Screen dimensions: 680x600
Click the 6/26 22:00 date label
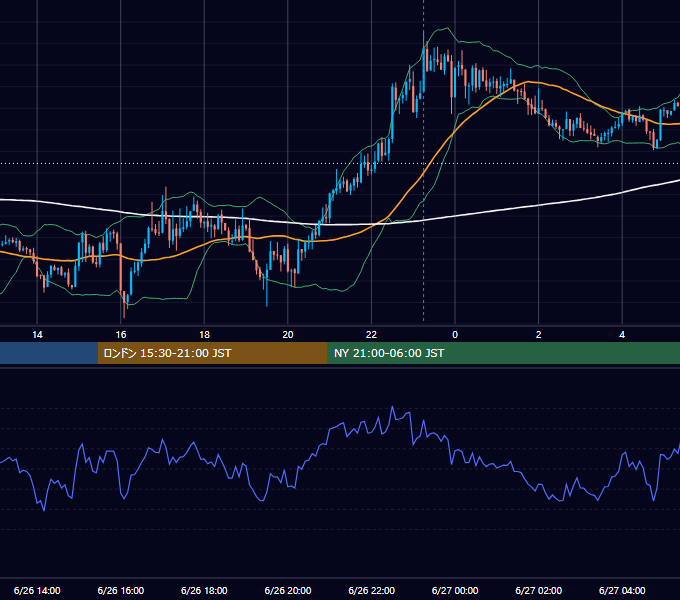[x=372, y=590]
